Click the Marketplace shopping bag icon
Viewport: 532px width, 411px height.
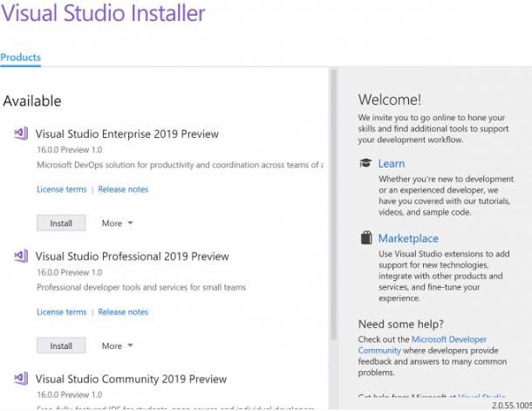tap(365, 238)
